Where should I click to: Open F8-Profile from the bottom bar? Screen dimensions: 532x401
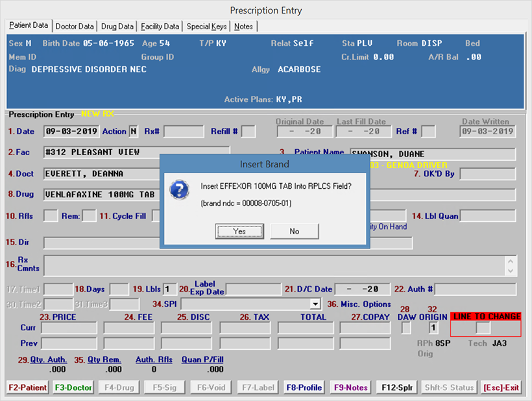pyautogui.click(x=304, y=387)
